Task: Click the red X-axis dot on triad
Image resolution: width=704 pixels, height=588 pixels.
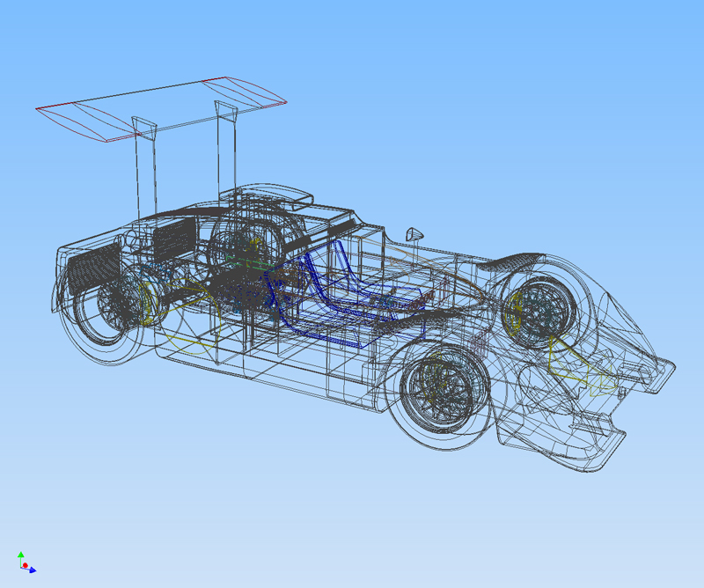Action: pyautogui.click(x=26, y=565)
